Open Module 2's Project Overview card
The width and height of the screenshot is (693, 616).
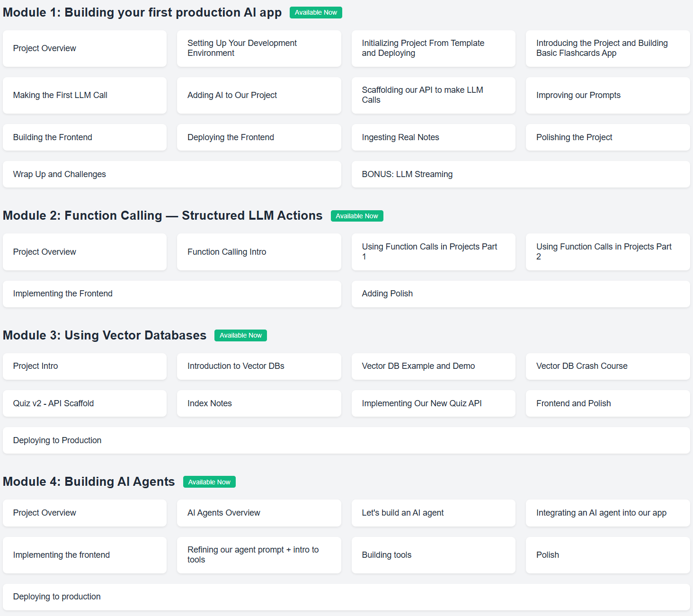click(85, 252)
